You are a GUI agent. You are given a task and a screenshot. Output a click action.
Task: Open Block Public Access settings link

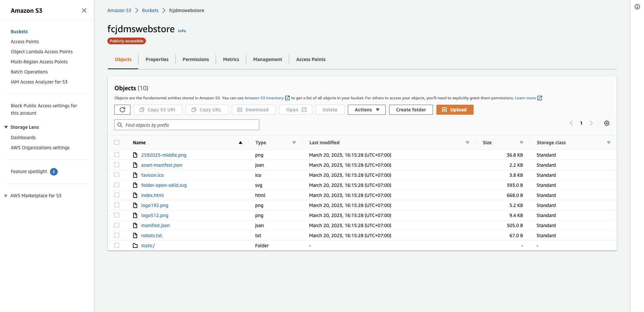pyautogui.click(x=44, y=109)
